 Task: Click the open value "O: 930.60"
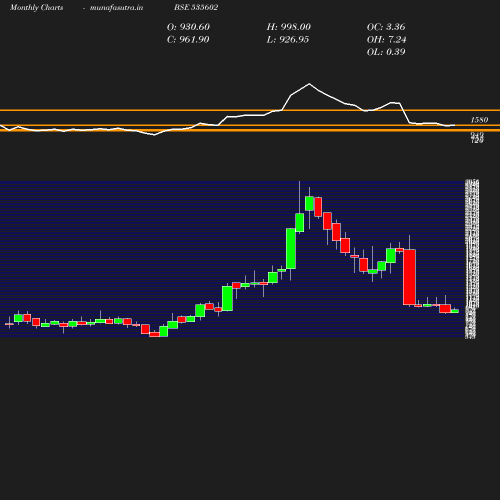(188, 27)
